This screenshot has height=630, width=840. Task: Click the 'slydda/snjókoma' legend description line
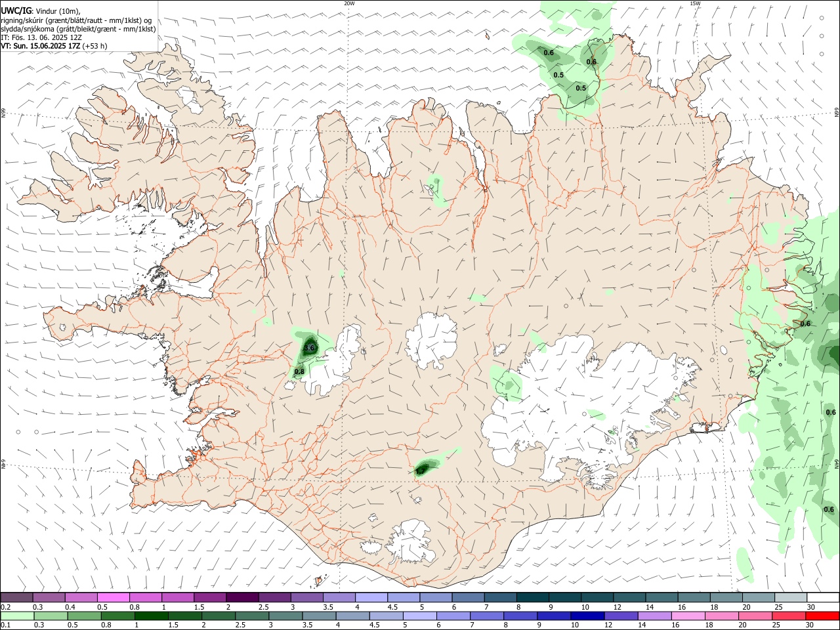78,29
